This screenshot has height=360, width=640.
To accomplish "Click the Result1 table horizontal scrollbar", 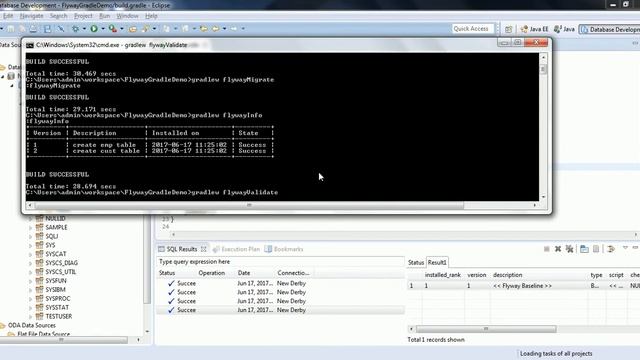I will click(486, 329).
